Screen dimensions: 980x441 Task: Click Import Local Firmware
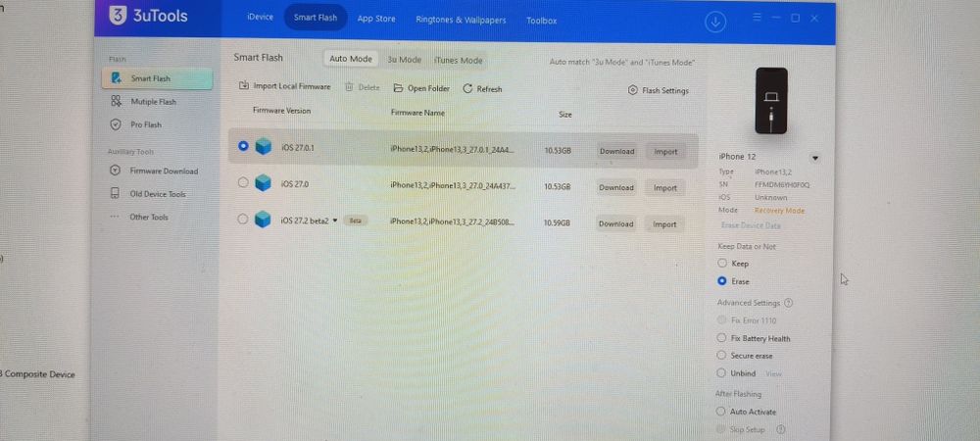285,87
